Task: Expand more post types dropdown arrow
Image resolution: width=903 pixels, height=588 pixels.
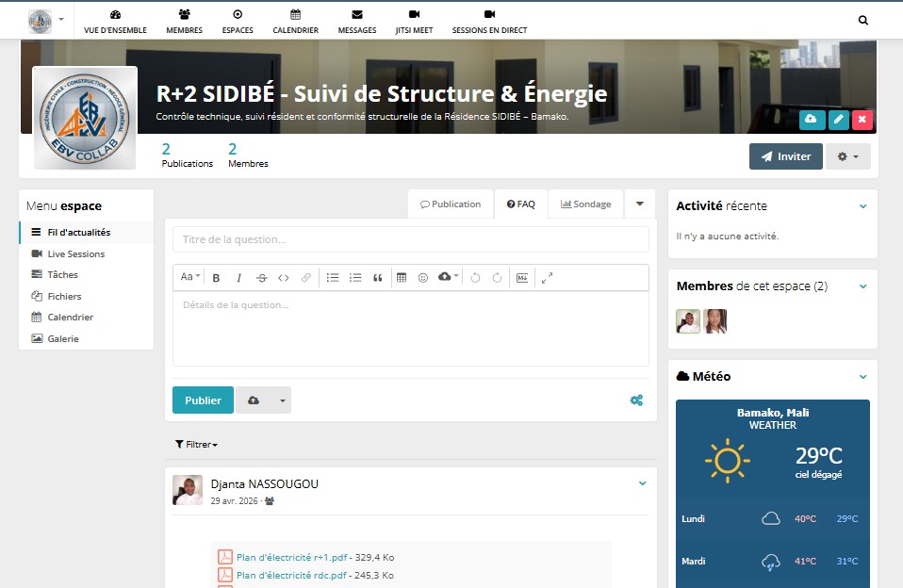Action: 639,204
